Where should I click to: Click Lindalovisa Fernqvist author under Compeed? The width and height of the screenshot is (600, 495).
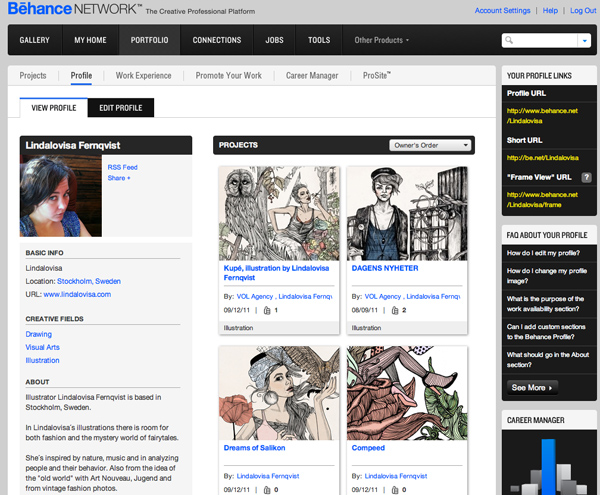tap(396, 476)
